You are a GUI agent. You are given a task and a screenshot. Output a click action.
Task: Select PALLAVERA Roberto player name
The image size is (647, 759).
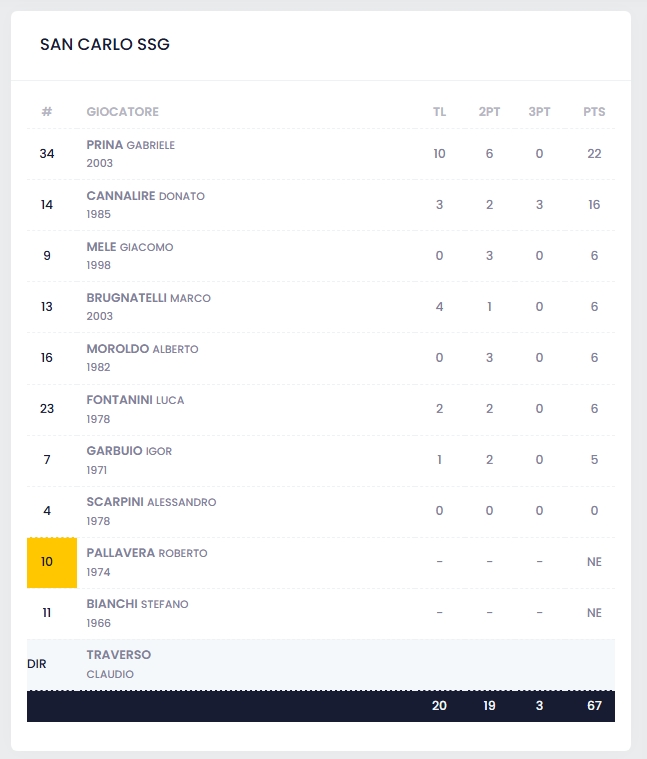tap(147, 553)
